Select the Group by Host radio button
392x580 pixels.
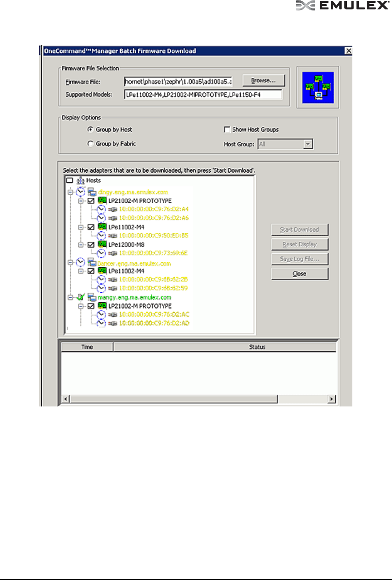pos(90,129)
